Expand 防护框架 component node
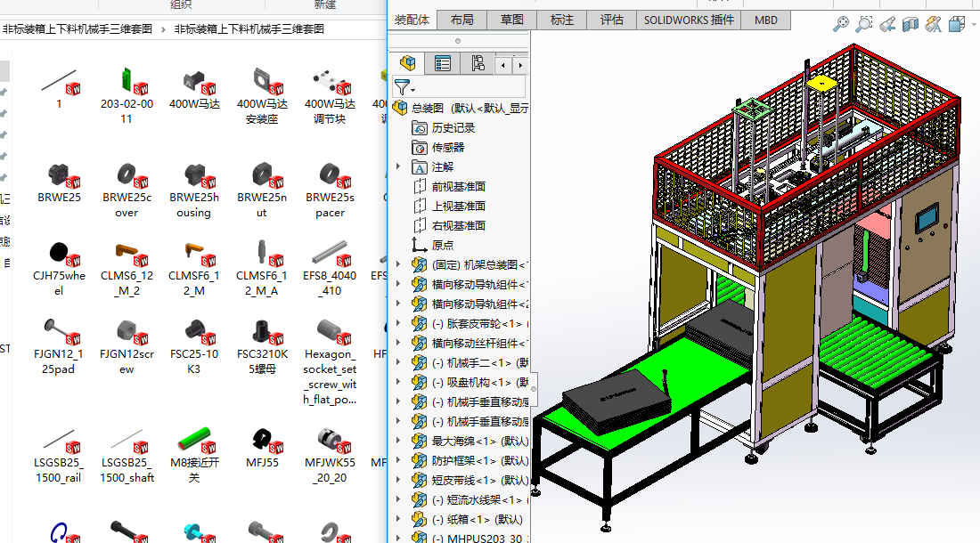This screenshot has height=543, width=980. [x=398, y=460]
